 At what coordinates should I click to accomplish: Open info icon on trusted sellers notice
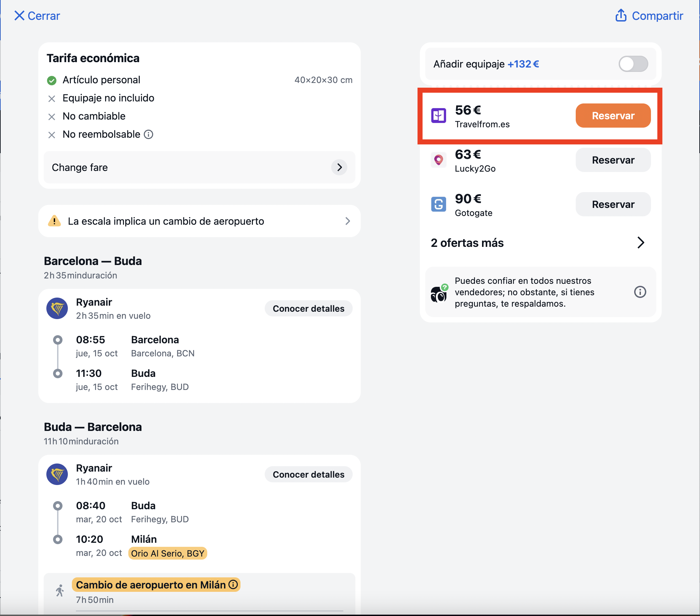640,292
